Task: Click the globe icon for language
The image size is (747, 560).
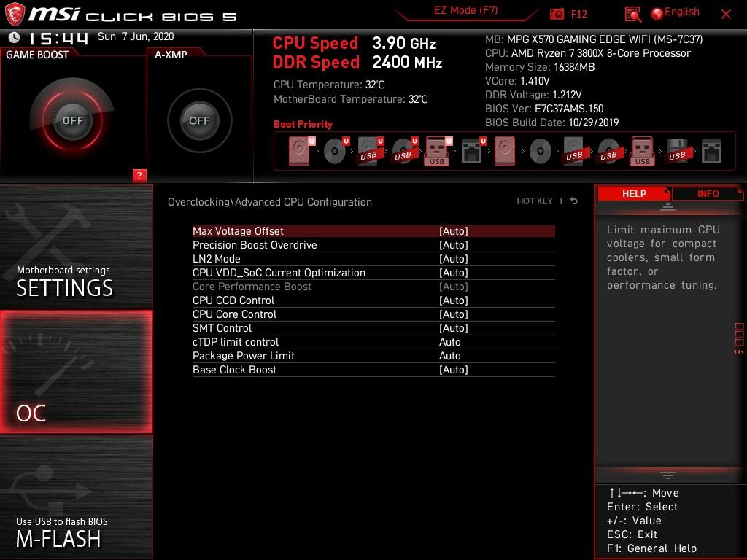Action: click(657, 14)
